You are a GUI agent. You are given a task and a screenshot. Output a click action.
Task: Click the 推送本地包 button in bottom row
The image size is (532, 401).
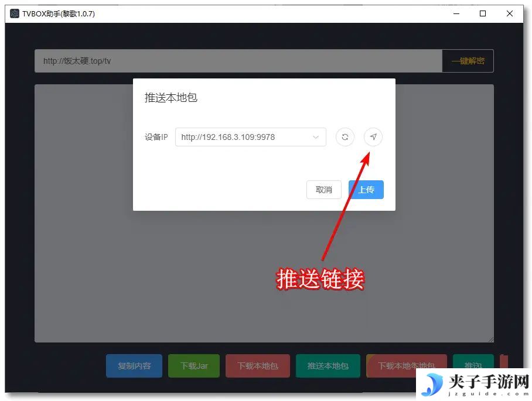[x=328, y=366]
